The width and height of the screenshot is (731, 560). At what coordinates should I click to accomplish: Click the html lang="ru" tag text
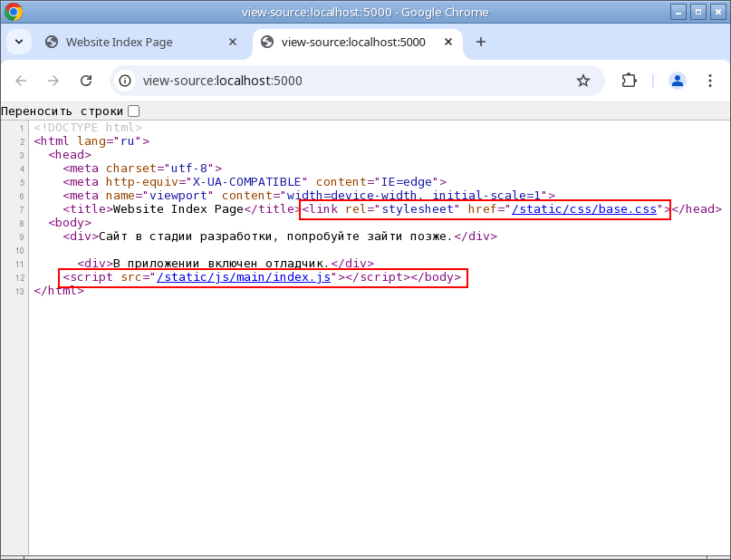pos(91,140)
